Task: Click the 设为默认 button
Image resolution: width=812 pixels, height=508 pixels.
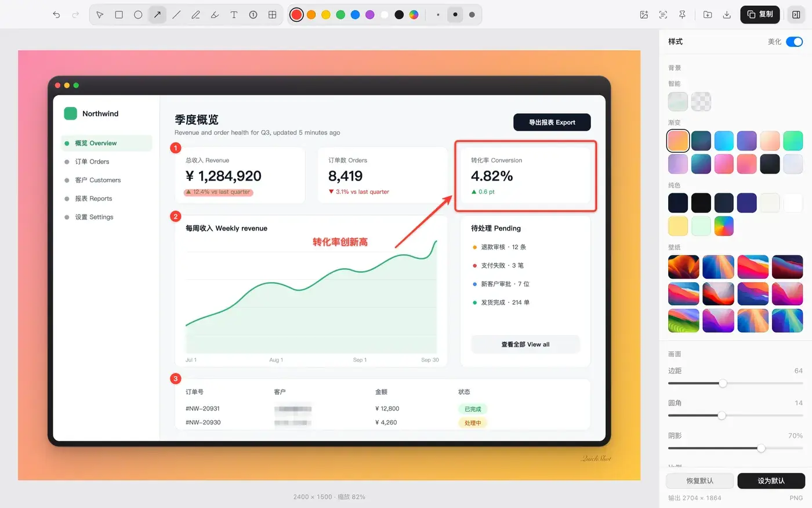Action: [771, 481]
